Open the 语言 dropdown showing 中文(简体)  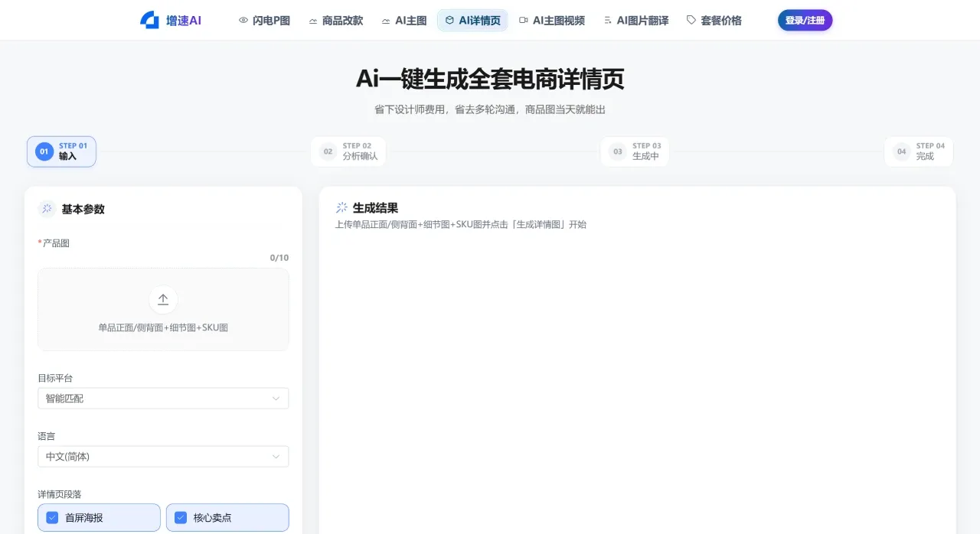tap(163, 456)
